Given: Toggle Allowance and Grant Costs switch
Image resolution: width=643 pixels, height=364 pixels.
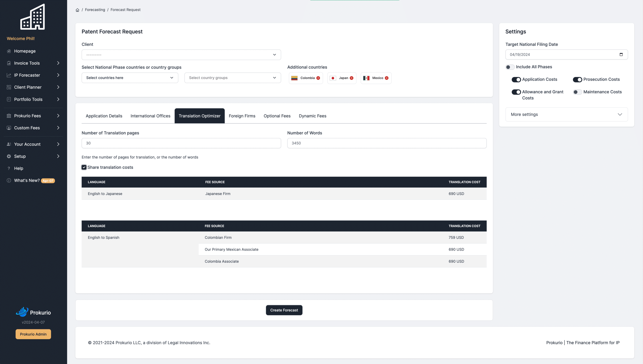Looking at the screenshot, I should pyautogui.click(x=516, y=92).
